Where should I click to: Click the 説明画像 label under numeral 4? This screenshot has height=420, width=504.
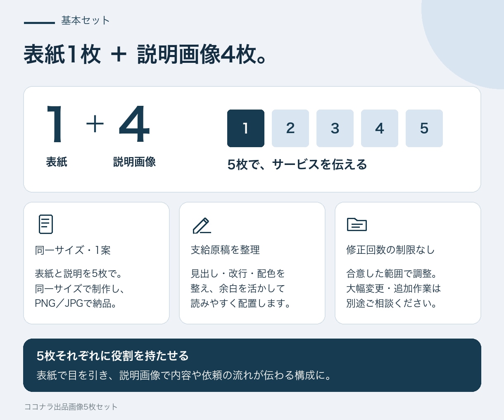click(x=134, y=162)
